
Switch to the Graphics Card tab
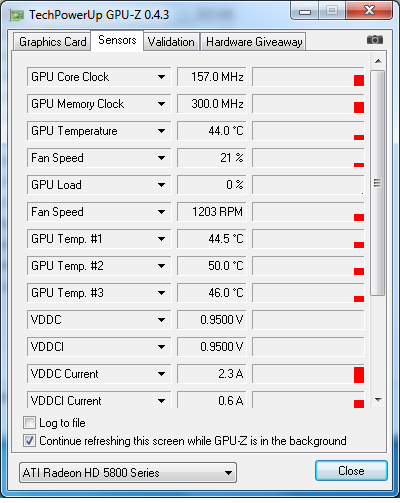[x=52, y=42]
